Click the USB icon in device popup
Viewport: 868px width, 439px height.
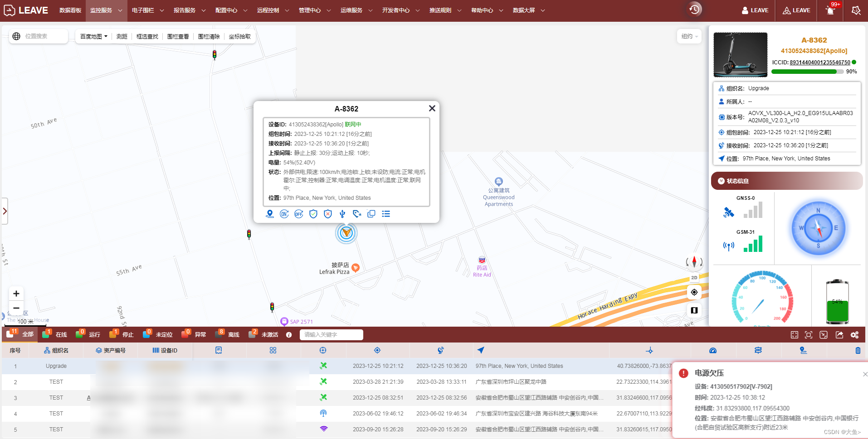pos(342,214)
